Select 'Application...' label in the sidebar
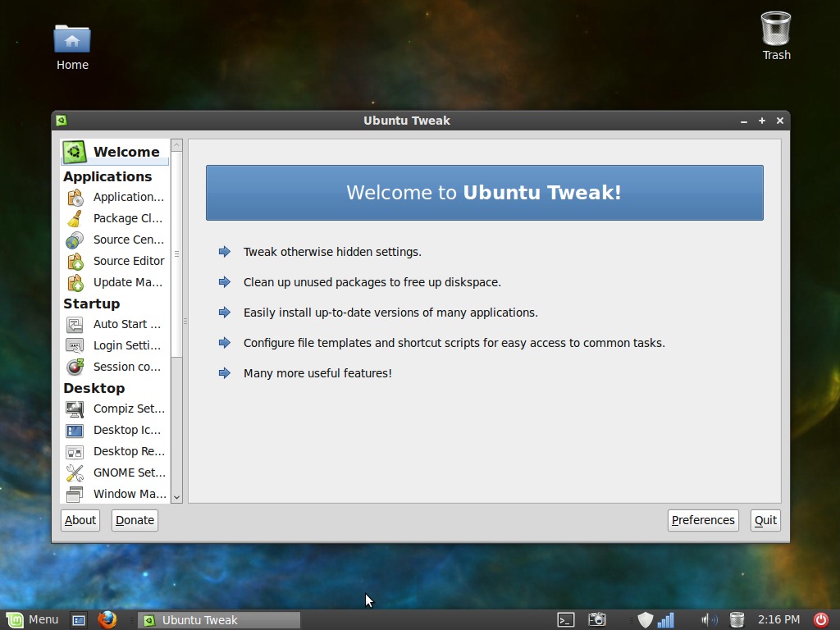This screenshot has height=630, width=840. tap(129, 197)
